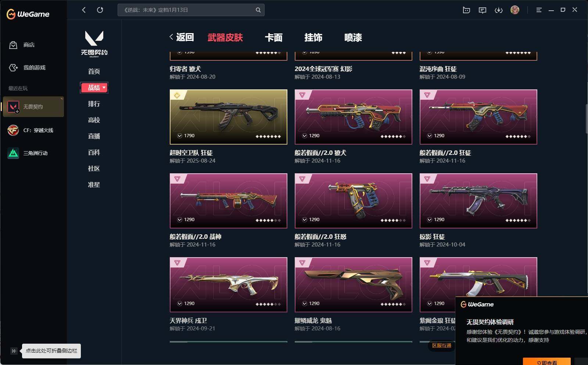The height and width of the screenshot is (365, 588).
Task: Click the vertical scrollbar on right edge
Action: coord(587,119)
